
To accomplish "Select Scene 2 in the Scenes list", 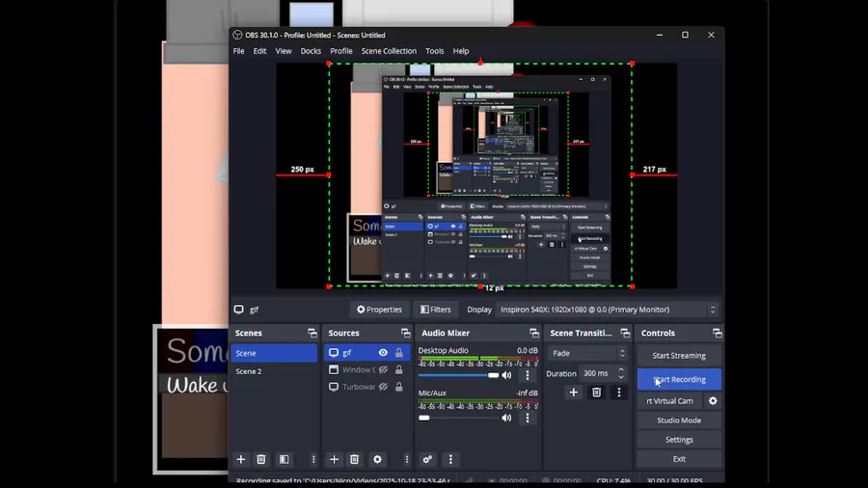I will [274, 371].
